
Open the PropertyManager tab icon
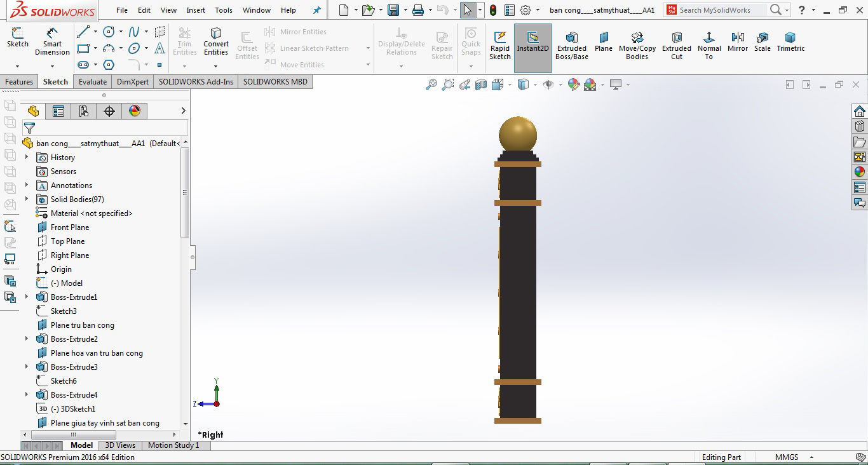58,111
